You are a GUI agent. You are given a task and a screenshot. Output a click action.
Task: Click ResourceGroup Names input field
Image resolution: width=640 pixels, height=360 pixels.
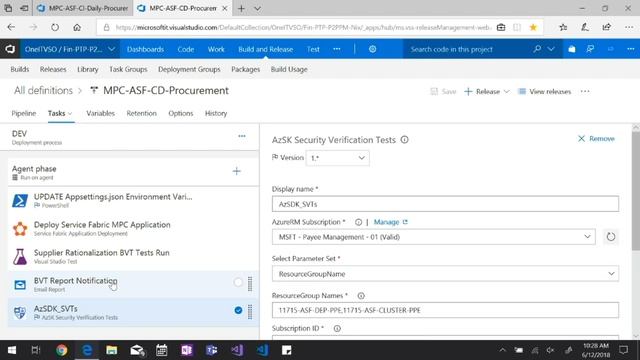tap(445, 310)
